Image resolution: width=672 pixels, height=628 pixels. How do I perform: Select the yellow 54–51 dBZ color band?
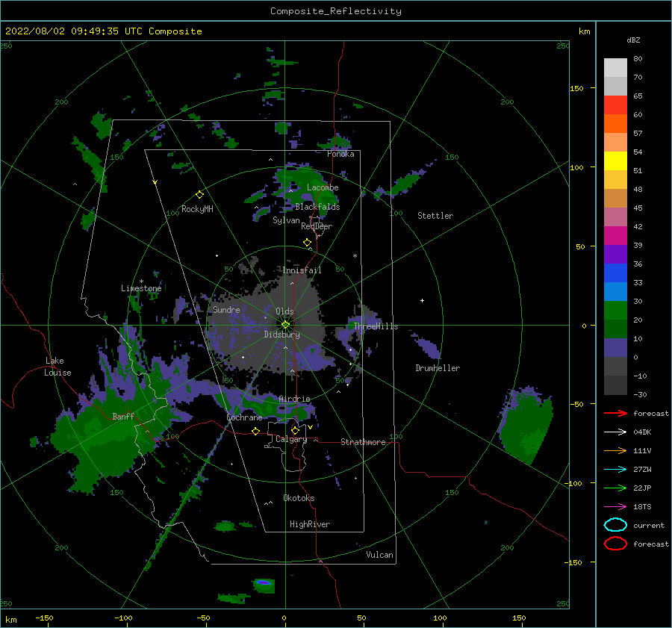(615, 161)
